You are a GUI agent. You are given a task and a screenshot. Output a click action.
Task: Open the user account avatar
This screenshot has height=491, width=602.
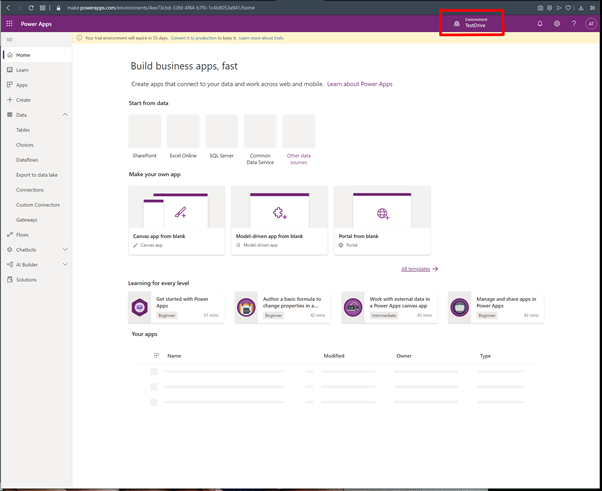tap(591, 23)
